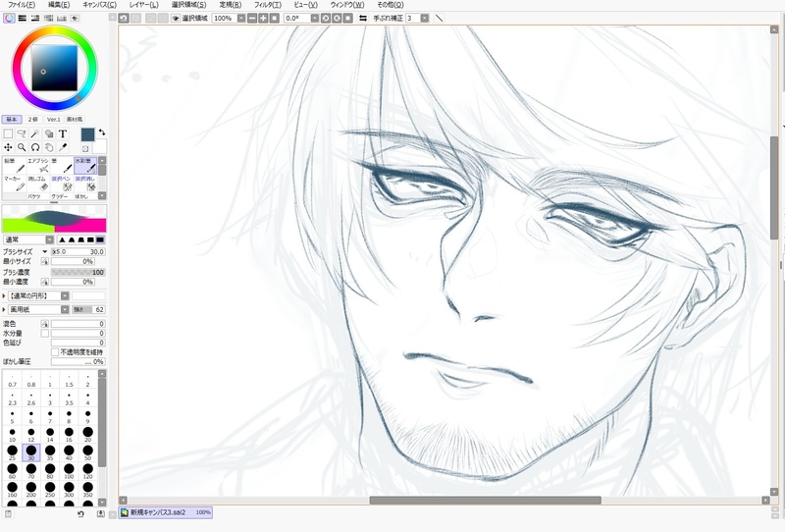Pick the airbrush (エアブラシ) tool
The height and width of the screenshot is (532, 785).
click(37, 165)
